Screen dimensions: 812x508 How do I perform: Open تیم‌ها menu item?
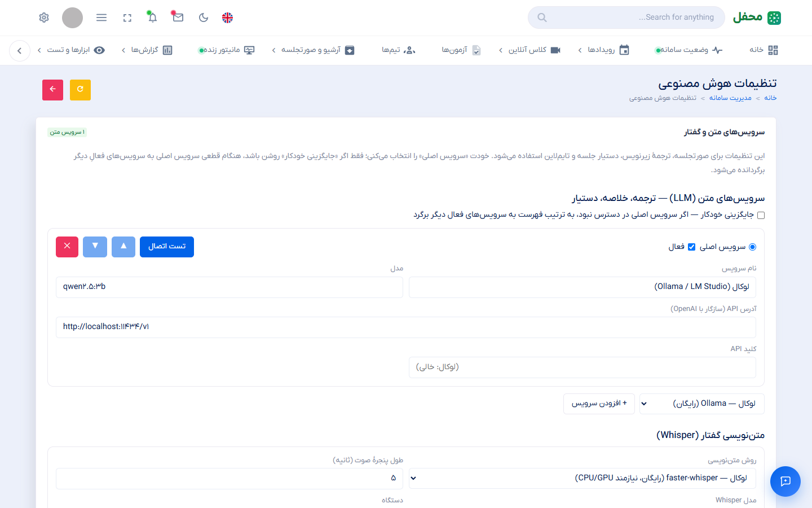click(x=398, y=50)
